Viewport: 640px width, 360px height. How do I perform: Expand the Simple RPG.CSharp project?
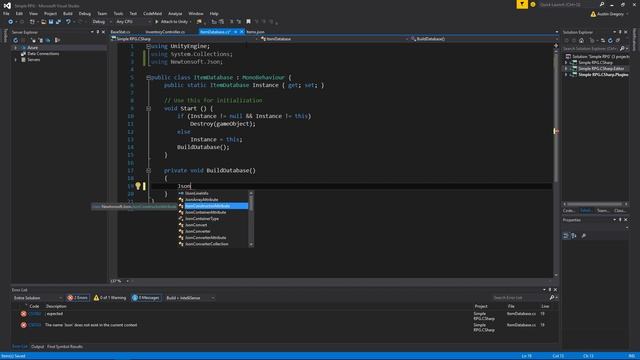coord(566,62)
